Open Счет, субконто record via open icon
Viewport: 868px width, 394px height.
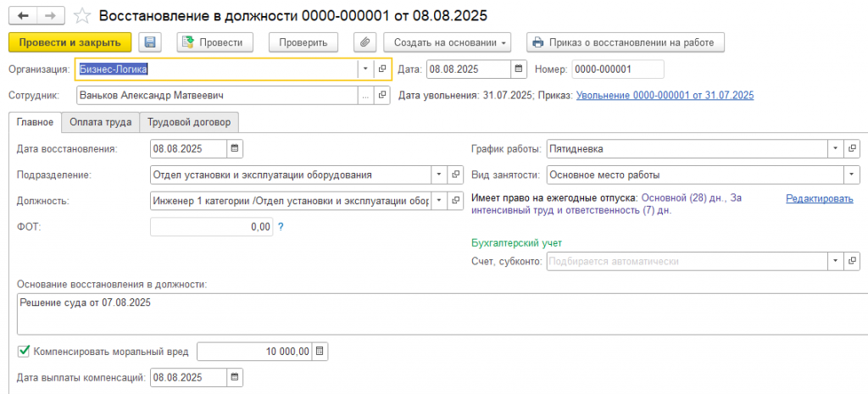pos(853,261)
